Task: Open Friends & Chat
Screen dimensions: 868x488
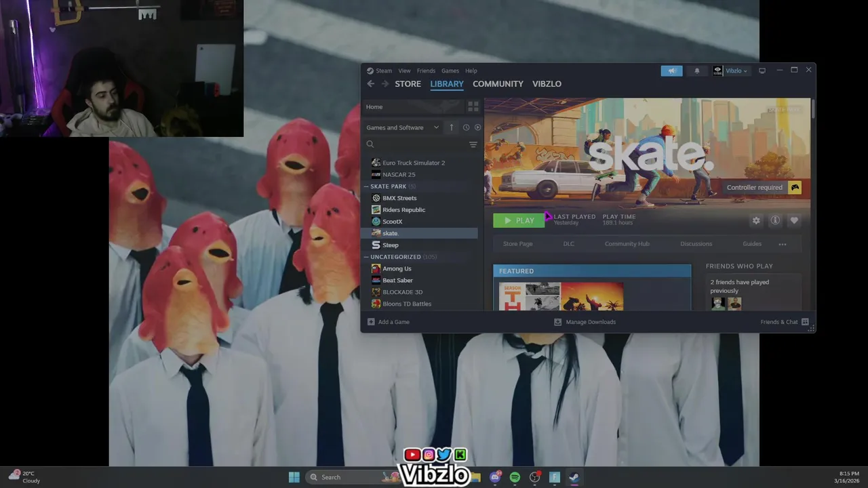Action: [x=785, y=322]
